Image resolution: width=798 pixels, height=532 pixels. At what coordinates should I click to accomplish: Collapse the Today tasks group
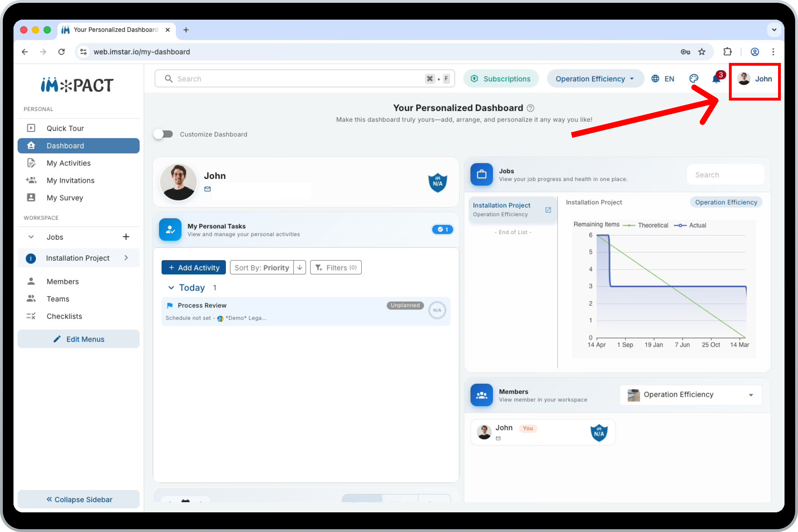[171, 288]
